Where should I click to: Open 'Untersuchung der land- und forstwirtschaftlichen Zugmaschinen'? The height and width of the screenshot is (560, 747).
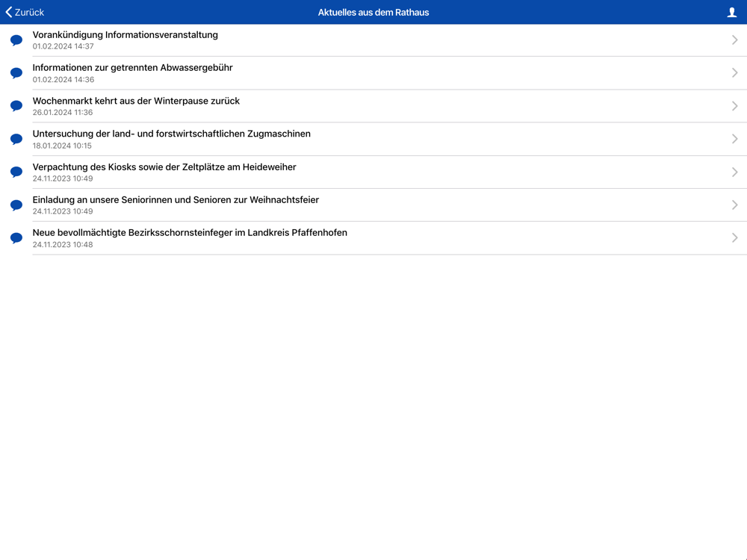pos(172,134)
